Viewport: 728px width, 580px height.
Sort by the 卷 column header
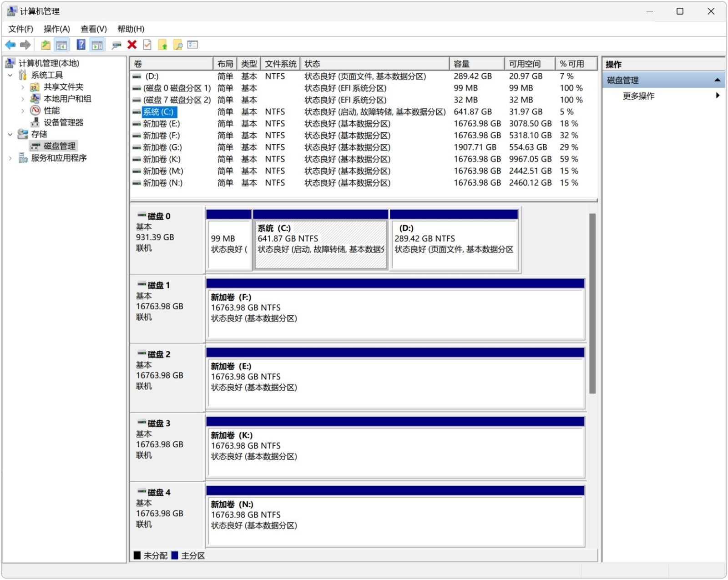point(171,64)
